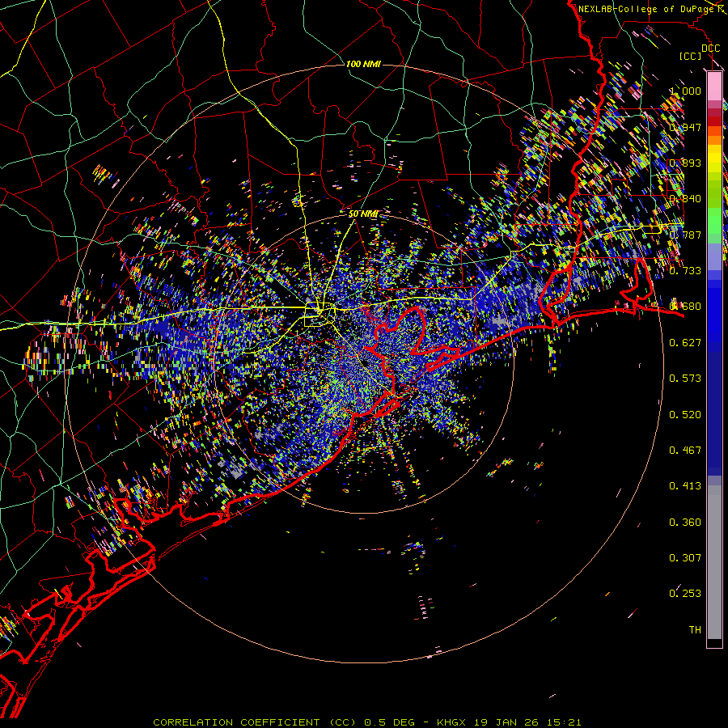This screenshot has height=728, width=728.
Task: Click the 0.413 legend value
Action: (x=685, y=486)
